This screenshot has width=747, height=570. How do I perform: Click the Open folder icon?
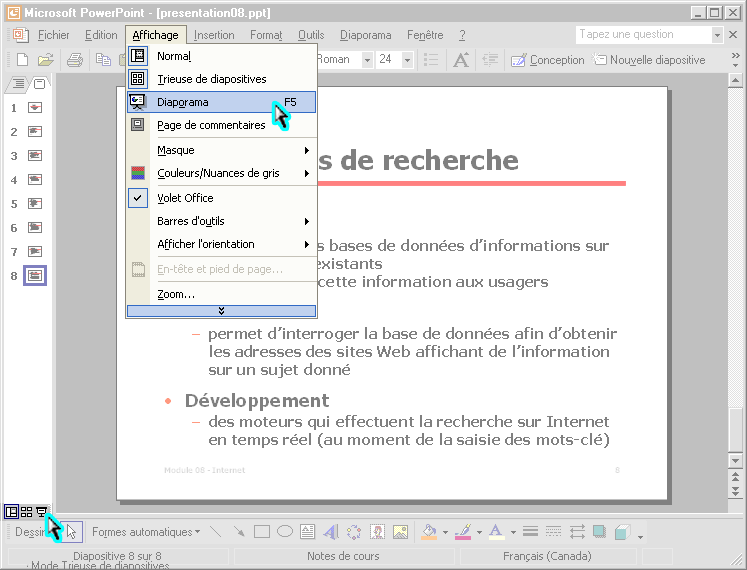pos(46,60)
